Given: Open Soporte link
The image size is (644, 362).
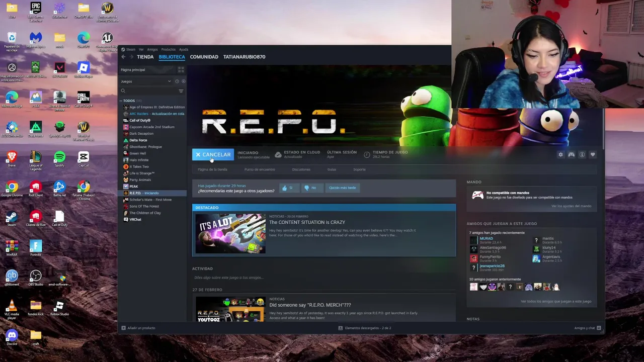Looking at the screenshot, I should pyautogui.click(x=359, y=169).
